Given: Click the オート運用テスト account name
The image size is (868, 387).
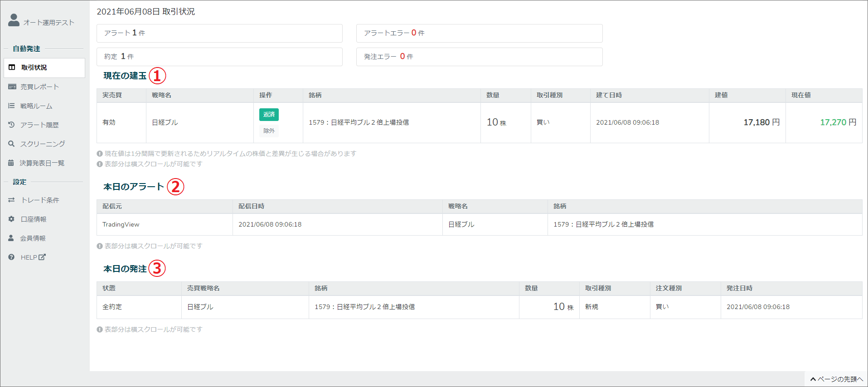Looking at the screenshot, I should [x=49, y=23].
